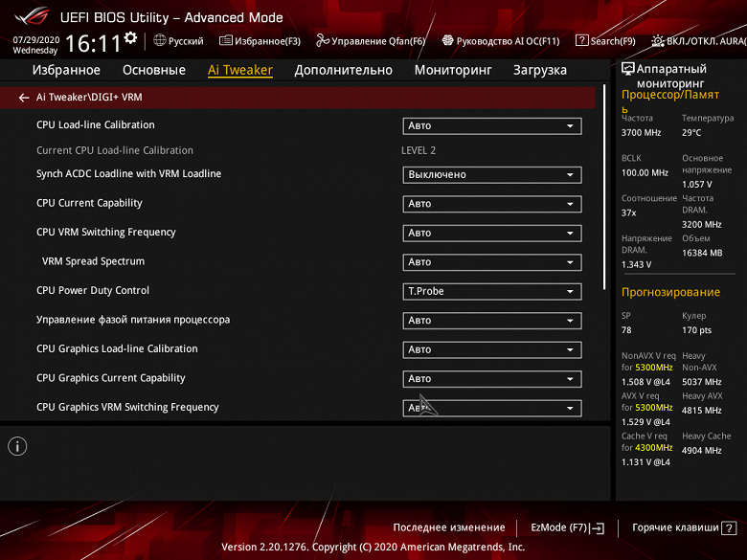The image size is (747, 560).
Task: Open Synch ACDC Loadline dropdown
Action: (492, 175)
